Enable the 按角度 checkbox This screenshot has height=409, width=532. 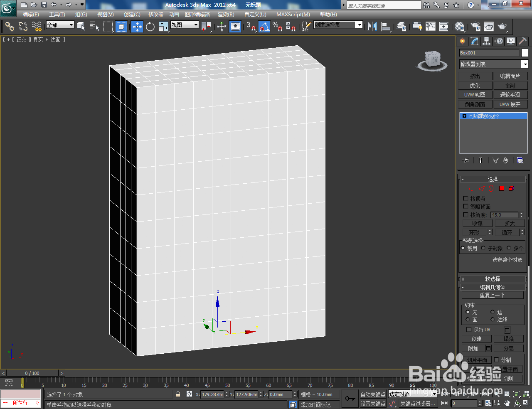click(465, 214)
